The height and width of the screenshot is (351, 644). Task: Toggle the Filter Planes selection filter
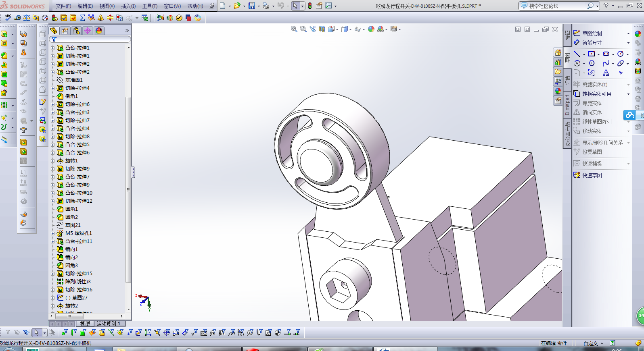120,332
